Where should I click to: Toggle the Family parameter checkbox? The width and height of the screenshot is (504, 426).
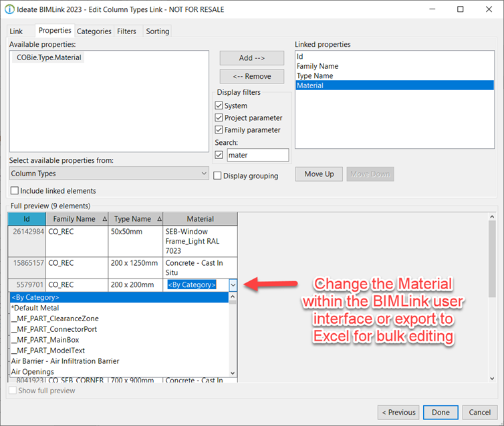point(219,130)
